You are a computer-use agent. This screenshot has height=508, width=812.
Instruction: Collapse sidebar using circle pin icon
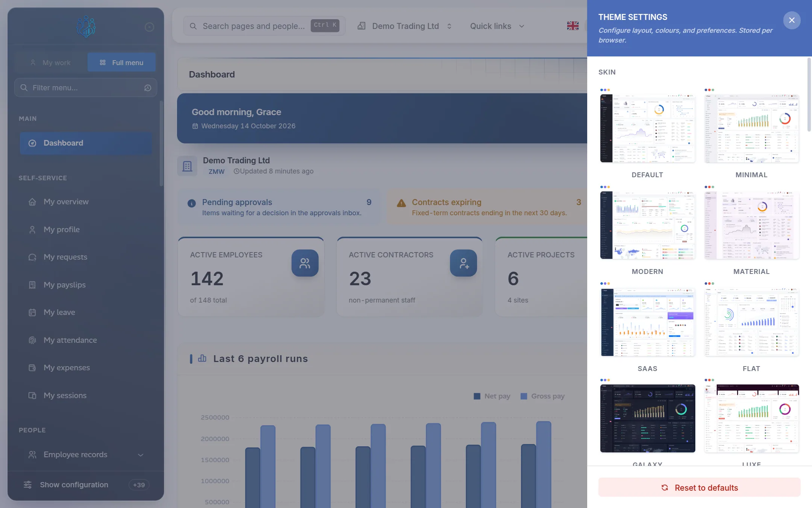(x=149, y=27)
